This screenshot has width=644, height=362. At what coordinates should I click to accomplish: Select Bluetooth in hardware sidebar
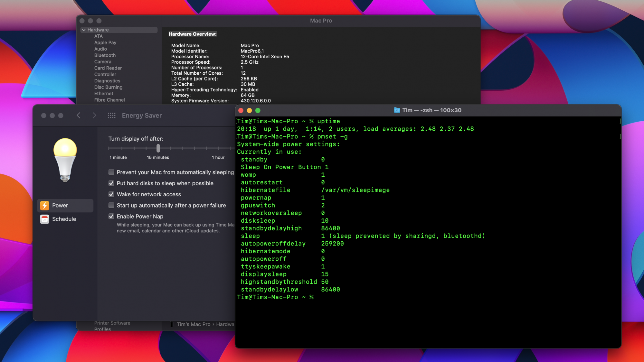click(x=105, y=55)
